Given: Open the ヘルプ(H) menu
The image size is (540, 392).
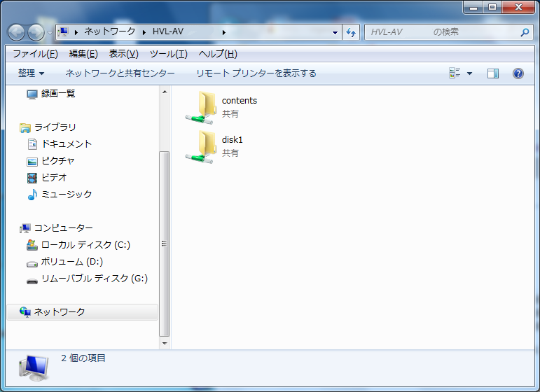Looking at the screenshot, I should (218, 54).
